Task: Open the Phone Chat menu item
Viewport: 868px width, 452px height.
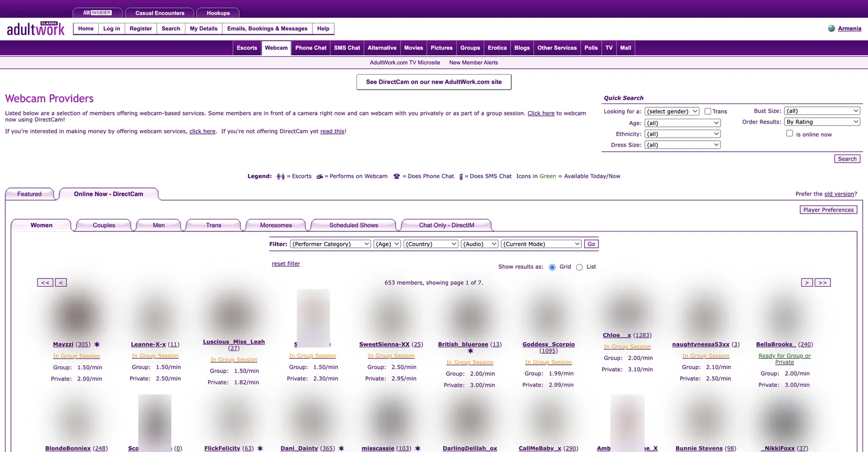Action: click(311, 48)
